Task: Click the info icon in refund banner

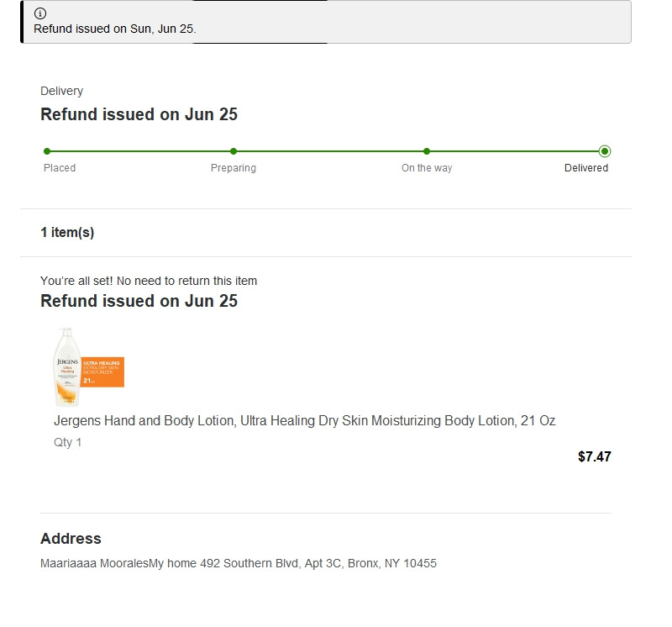Action: [x=39, y=13]
